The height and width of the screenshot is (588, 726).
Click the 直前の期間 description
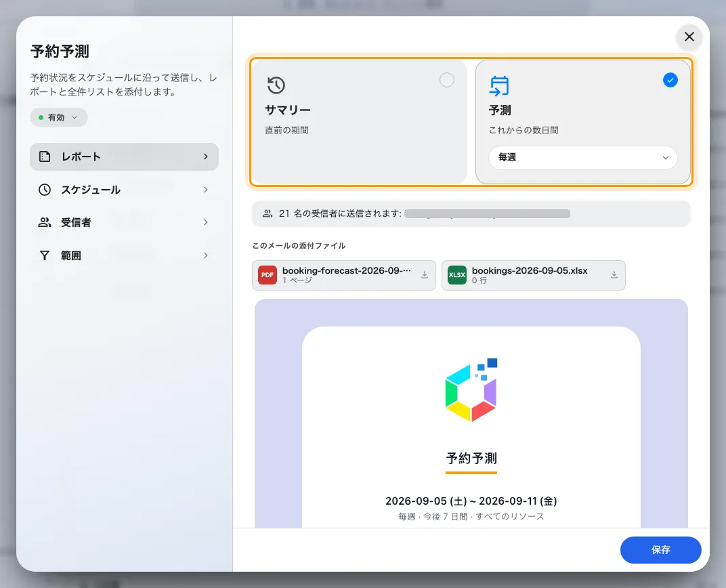(x=286, y=130)
